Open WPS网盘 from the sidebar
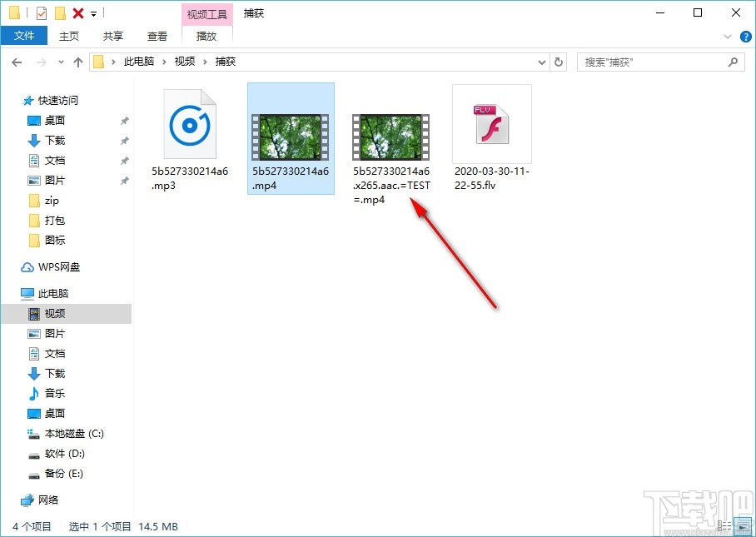This screenshot has height=537, width=756. click(x=57, y=266)
